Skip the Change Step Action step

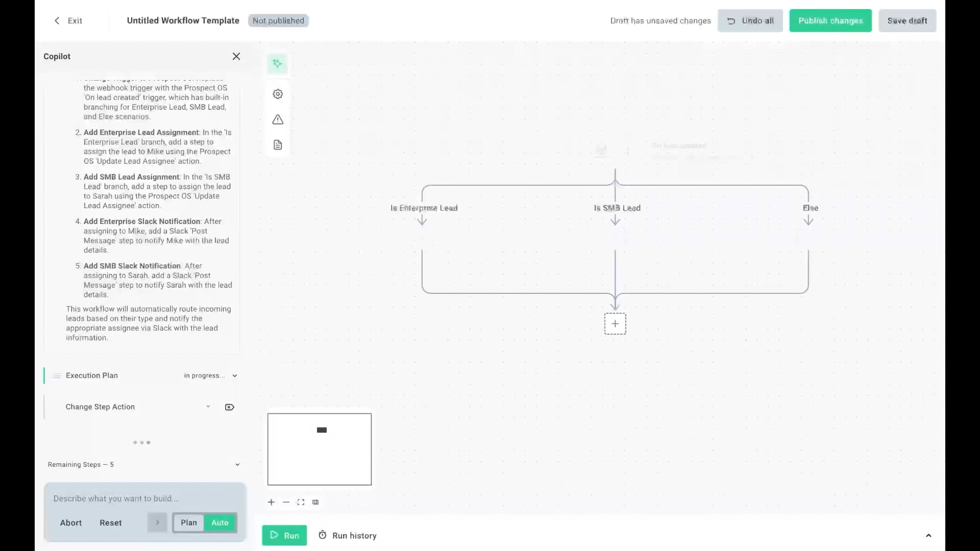click(x=229, y=407)
